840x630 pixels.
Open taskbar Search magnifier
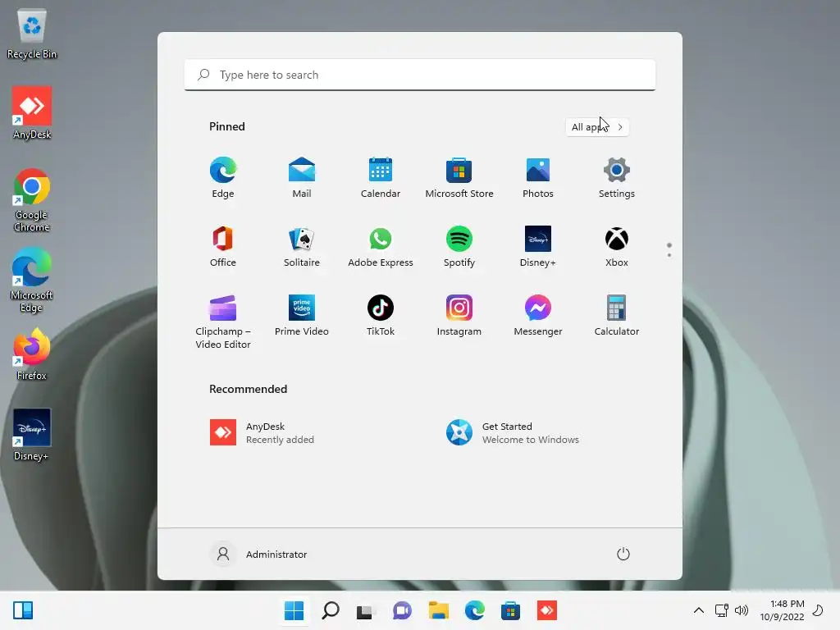(x=331, y=610)
